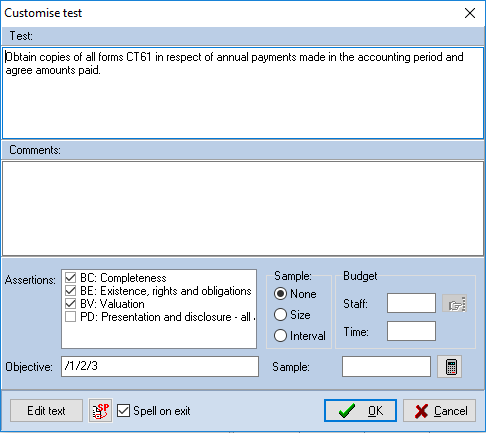This screenshot has height=433, width=486.
Task: Select the Size sample option
Action: pyautogui.click(x=280, y=315)
